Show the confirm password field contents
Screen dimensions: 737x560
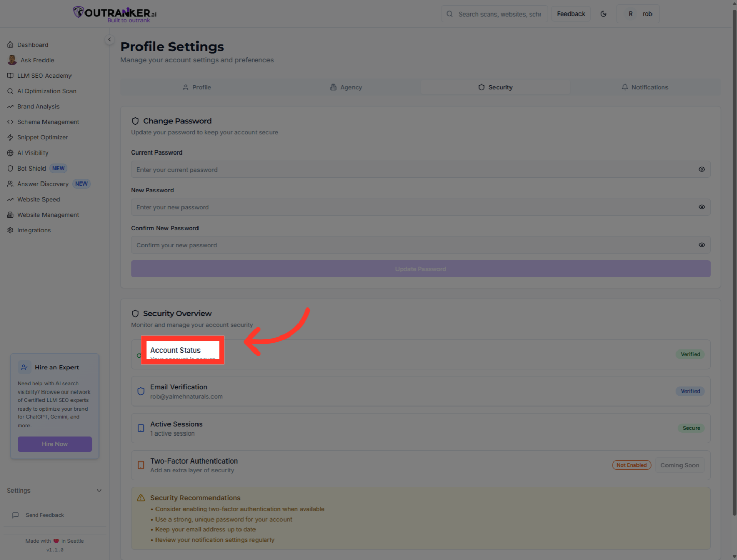(x=702, y=245)
